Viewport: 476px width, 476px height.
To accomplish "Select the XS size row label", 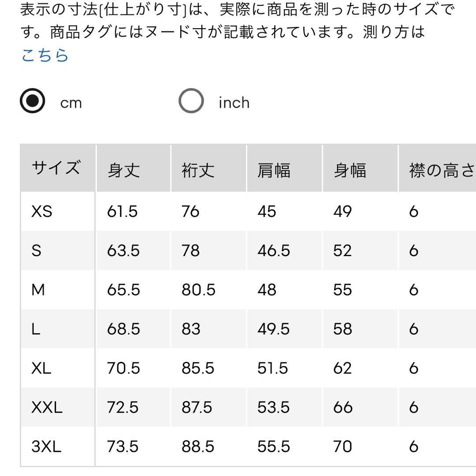I will point(42,211).
